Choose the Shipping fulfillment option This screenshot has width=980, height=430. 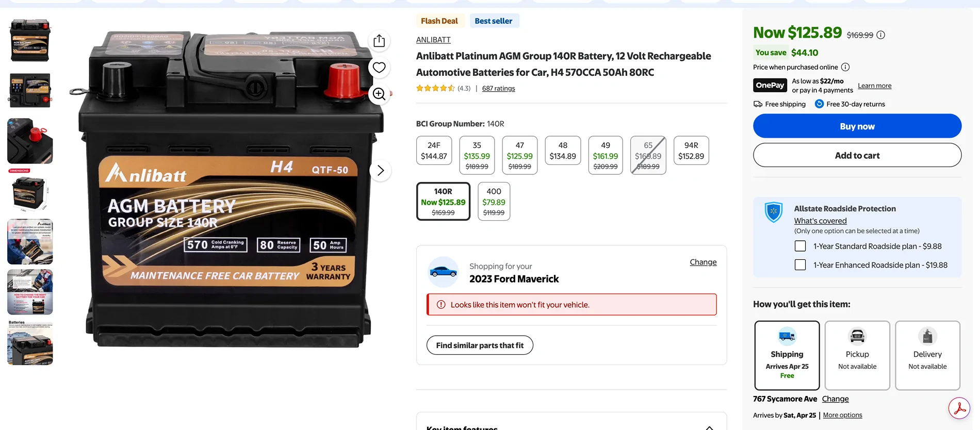787,355
